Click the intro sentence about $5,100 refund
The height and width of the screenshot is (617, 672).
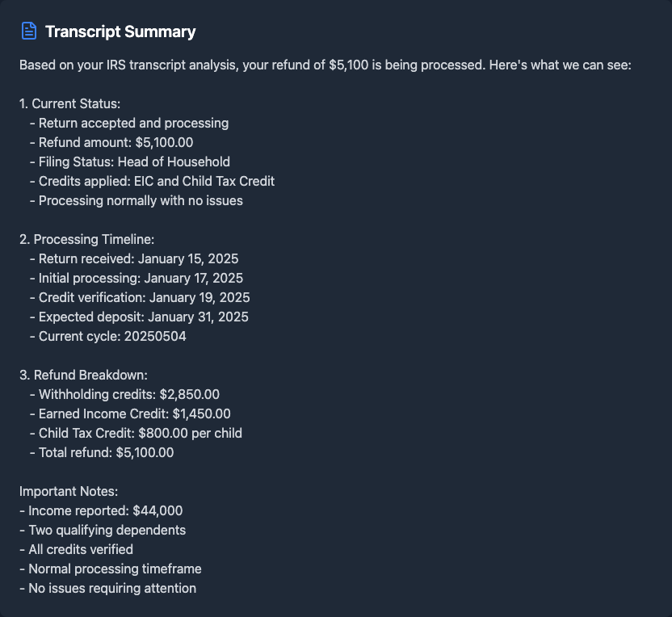pos(325,65)
